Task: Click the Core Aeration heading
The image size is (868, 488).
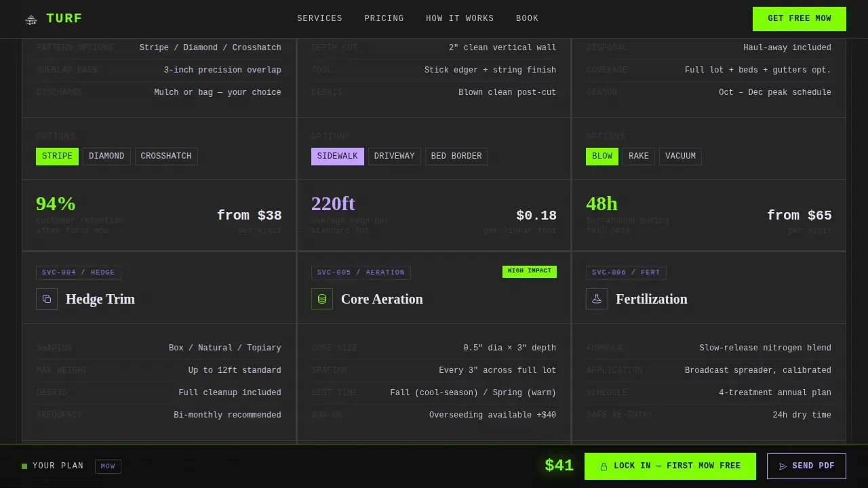Action: (x=382, y=299)
